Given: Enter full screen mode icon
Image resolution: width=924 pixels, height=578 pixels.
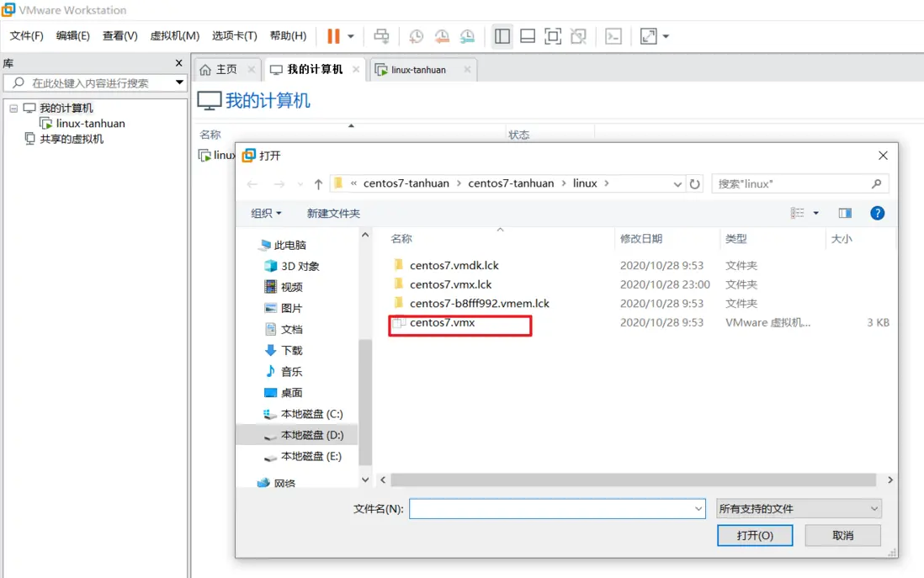Looking at the screenshot, I should (553, 36).
